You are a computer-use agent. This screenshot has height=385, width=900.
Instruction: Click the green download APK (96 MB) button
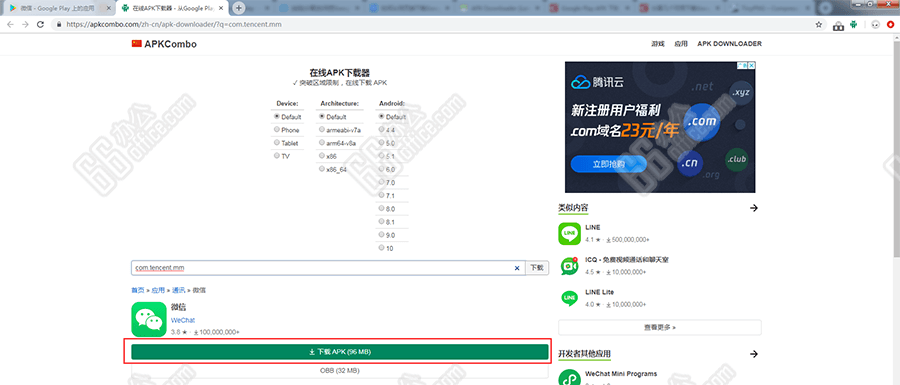(x=340, y=352)
